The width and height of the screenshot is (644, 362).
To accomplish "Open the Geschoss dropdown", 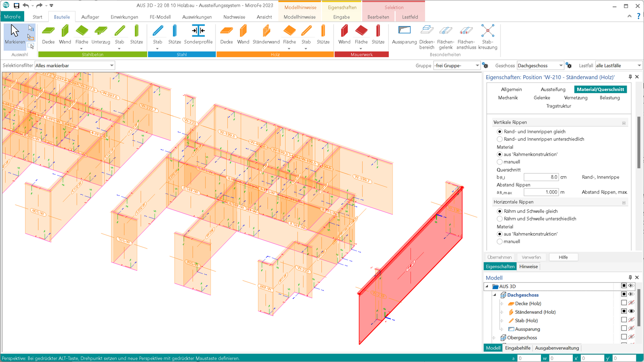I will (x=541, y=66).
